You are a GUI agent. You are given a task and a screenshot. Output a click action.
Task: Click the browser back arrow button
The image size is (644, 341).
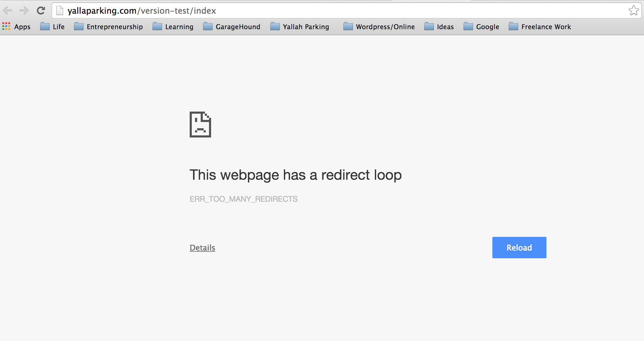coord(8,11)
